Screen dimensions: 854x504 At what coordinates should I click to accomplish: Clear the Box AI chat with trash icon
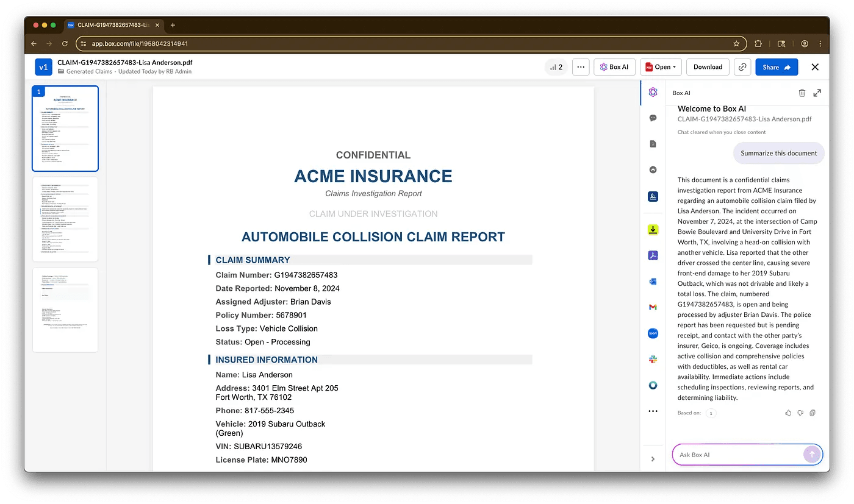point(802,93)
